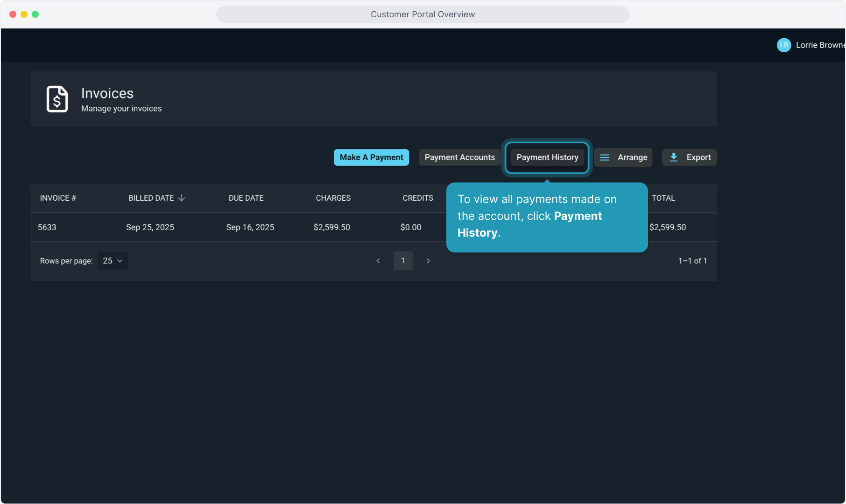Sort by the Charges column header
846x504 pixels.
[333, 198]
